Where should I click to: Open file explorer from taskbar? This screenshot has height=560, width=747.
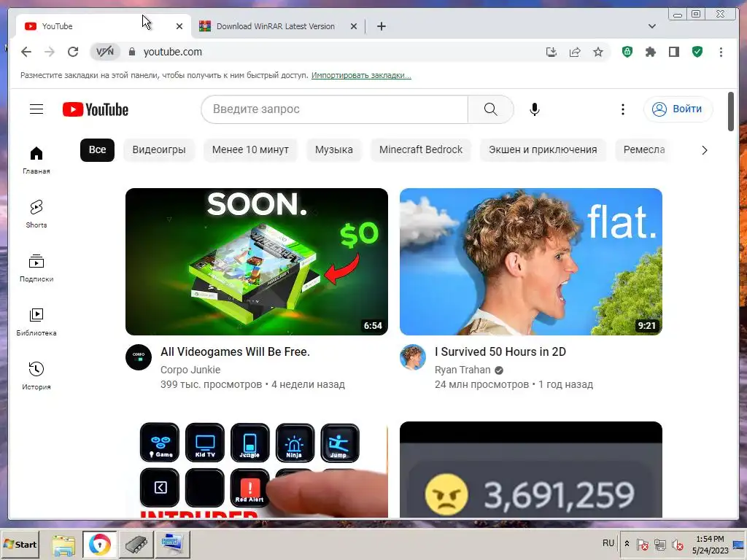click(63, 544)
